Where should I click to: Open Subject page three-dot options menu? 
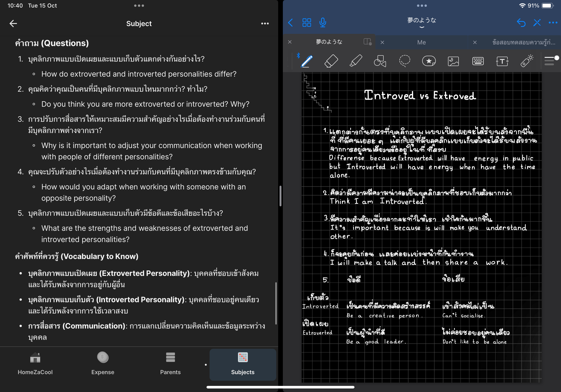265,24
